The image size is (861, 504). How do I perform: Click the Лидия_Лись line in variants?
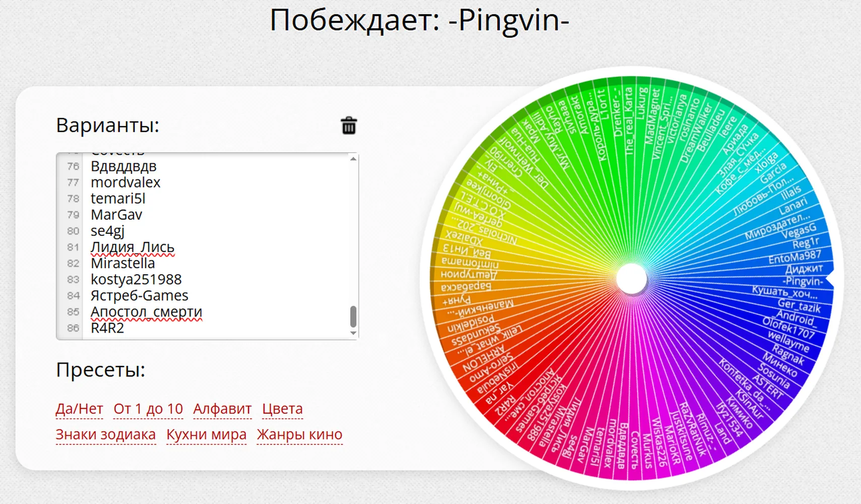133,247
